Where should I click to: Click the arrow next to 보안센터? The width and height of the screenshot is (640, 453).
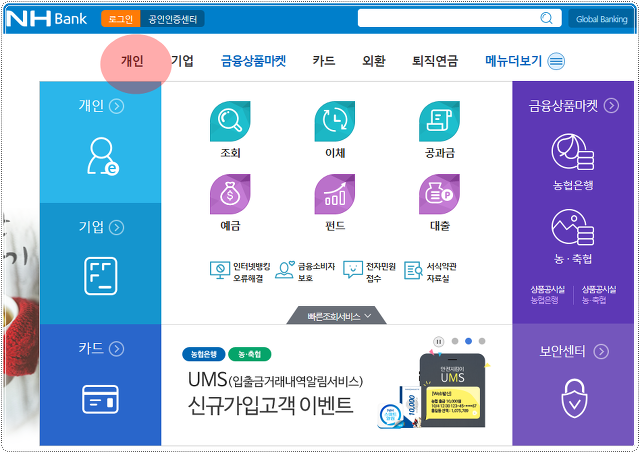click(x=601, y=351)
